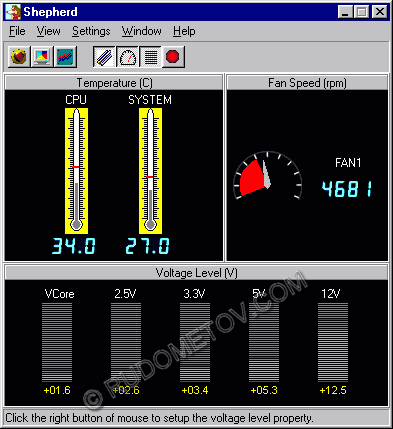Open the Window menu
The image size is (393, 429).
click(x=142, y=31)
